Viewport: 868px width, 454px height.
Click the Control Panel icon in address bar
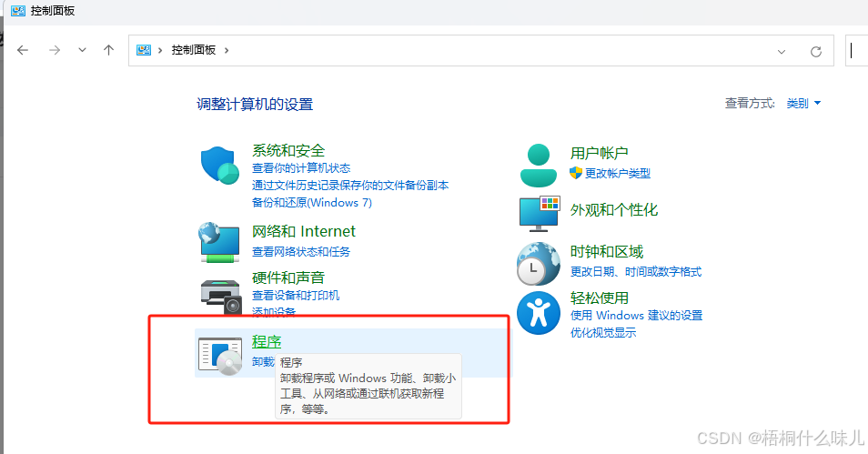[144, 50]
